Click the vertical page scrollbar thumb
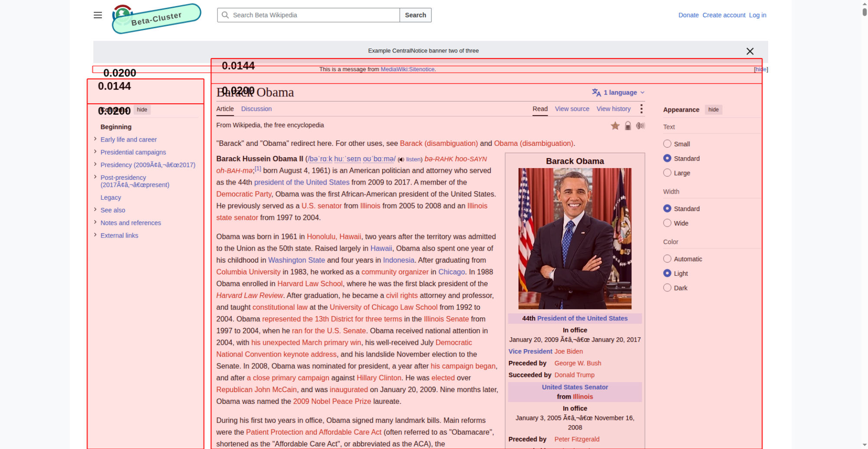Screen dimensions: 868x449 [864, 12]
